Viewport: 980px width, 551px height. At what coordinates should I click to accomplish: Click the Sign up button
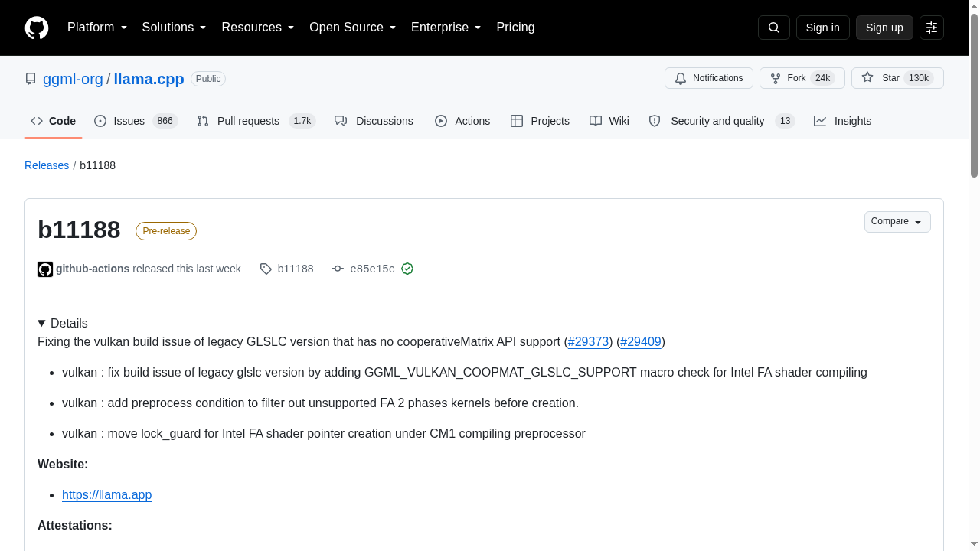point(884,28)
